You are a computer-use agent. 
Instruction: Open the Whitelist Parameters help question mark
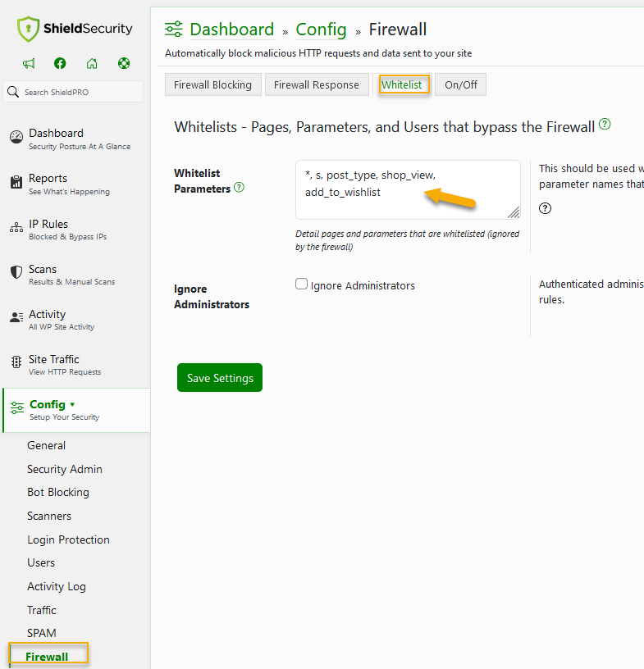point(237,187)
